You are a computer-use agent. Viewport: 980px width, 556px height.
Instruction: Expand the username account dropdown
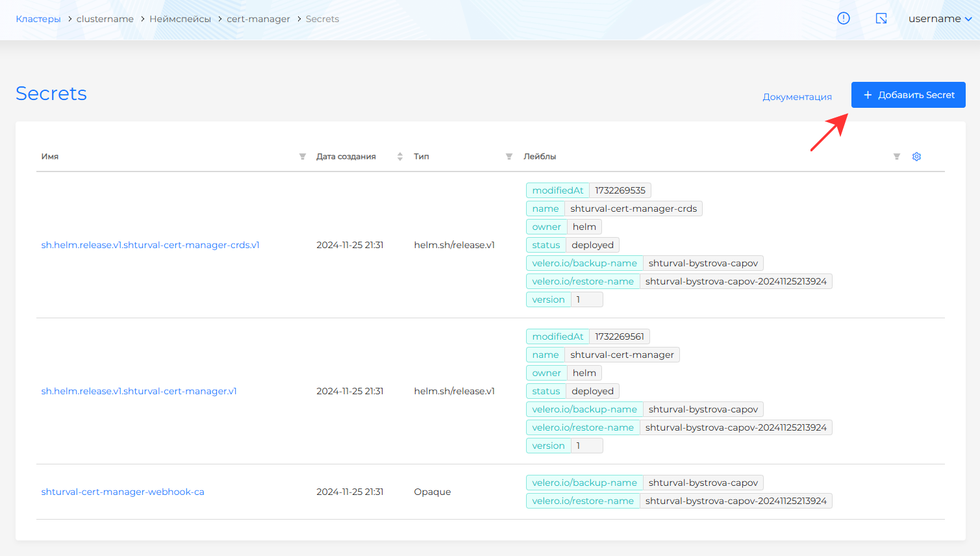[939, 19]
